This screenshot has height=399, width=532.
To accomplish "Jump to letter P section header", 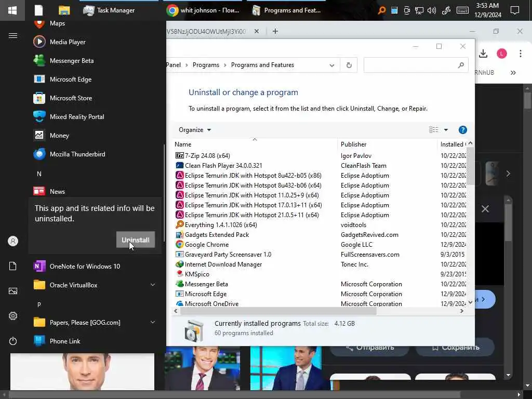I will coord(39,304).
